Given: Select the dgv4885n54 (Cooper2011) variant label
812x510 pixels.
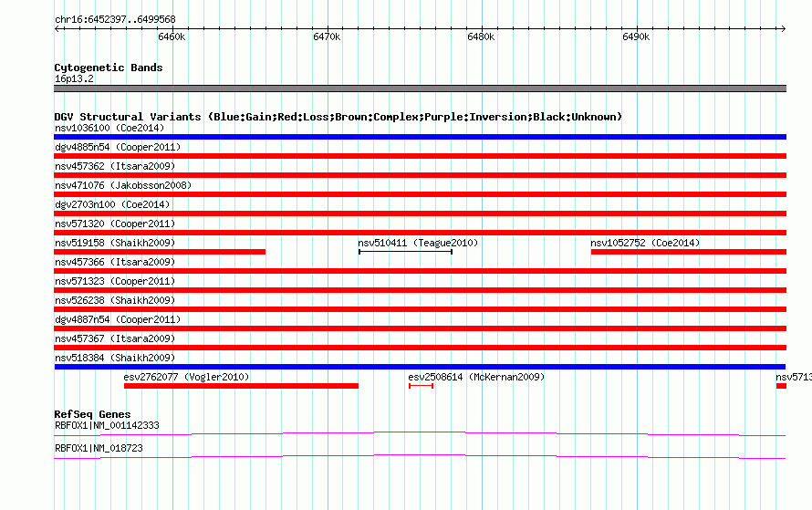Looking at the screenshot, I should click(118, 147).
